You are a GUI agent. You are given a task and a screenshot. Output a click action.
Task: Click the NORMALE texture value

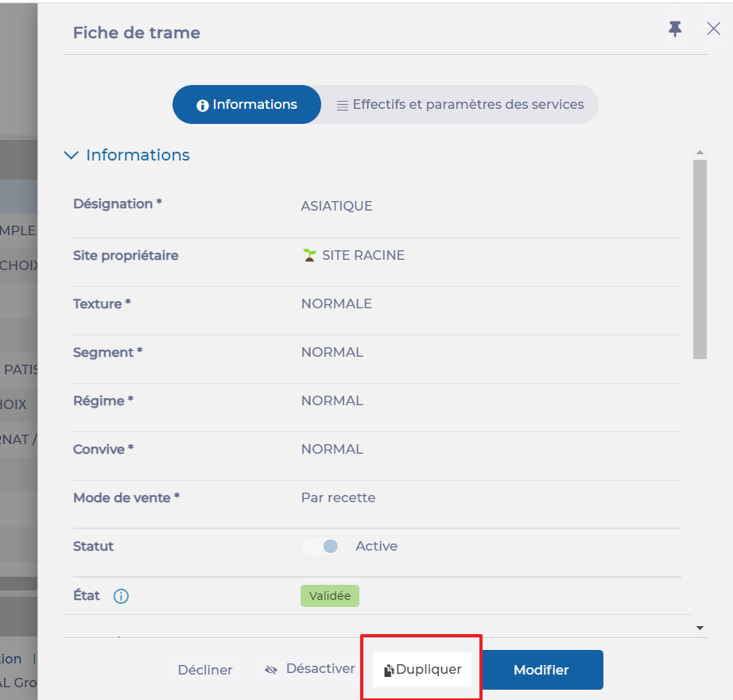tap(336, 304)
